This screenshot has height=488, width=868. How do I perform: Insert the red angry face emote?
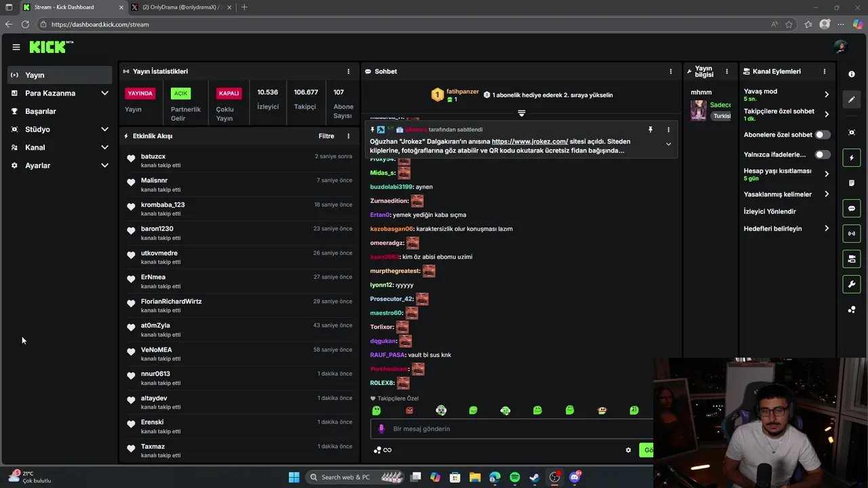(409, 410)
